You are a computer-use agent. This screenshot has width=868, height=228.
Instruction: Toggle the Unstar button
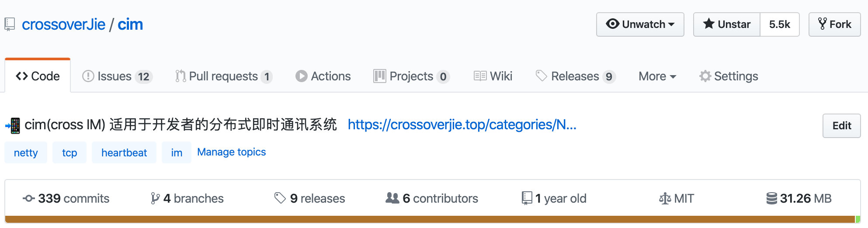tap(727, 24)
